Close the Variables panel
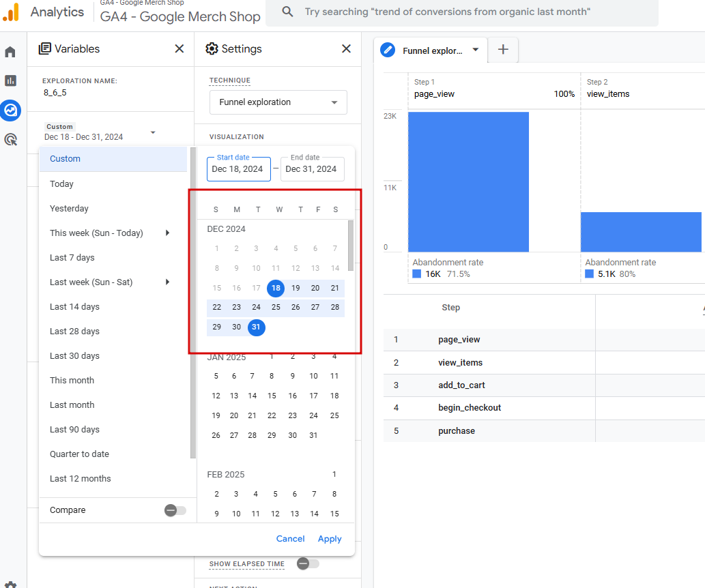The width and height of the screenshot is (705, 588). (179, 48)
